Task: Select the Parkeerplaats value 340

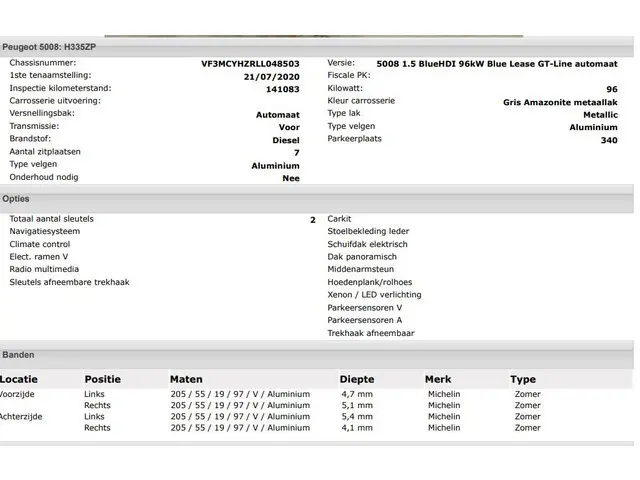Action: coord(608,141)
